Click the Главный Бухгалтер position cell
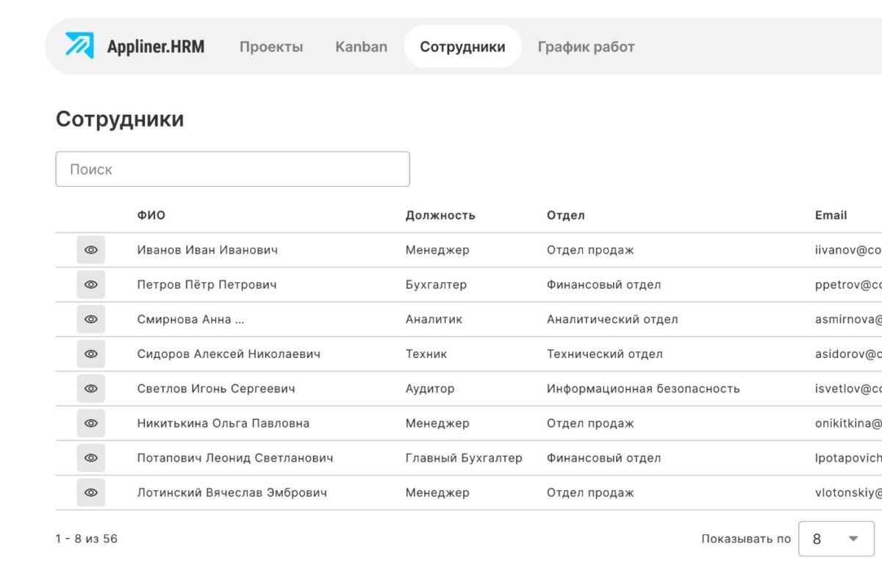The height and width of the screenshot is (588, 882). 464,458
